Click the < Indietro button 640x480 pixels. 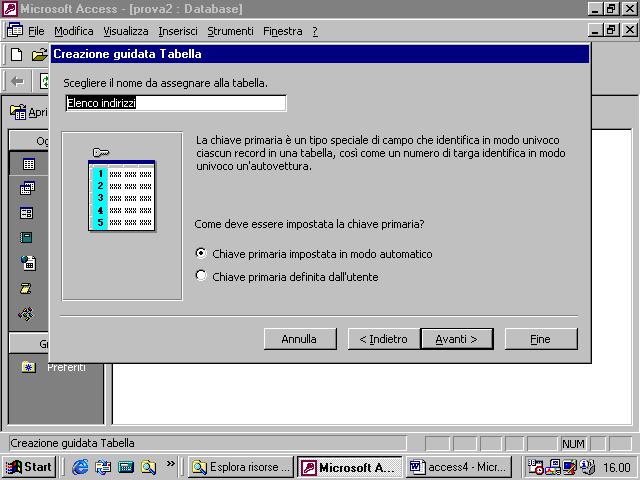(x=384, y=339)
